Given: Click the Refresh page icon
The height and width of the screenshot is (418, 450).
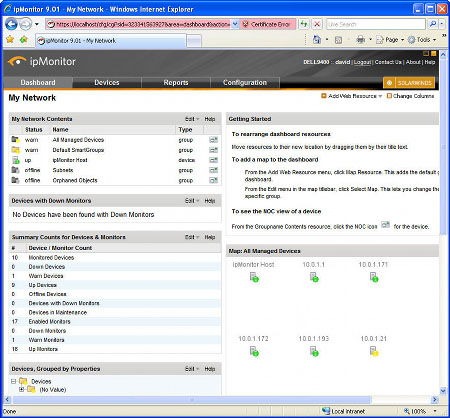Looking at the screenshot, I should [304, 24].
